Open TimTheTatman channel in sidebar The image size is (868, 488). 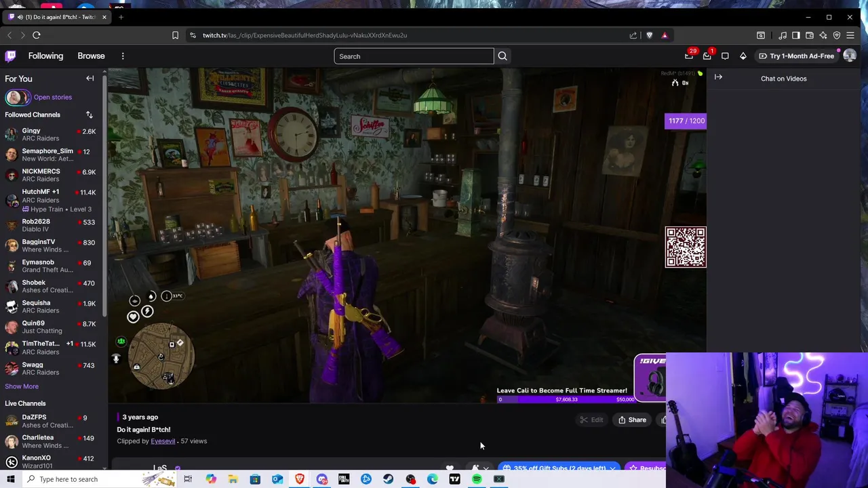pos(52,347)
